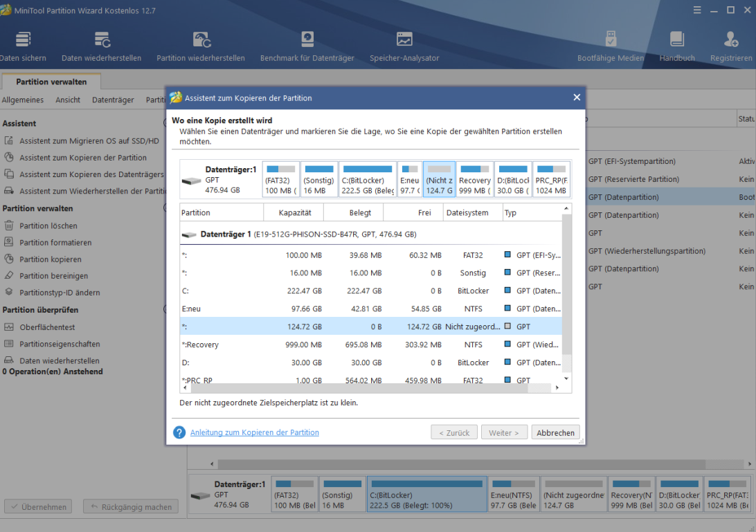
Task: Select Assistent zum Migrieren OS auf SSD/HD
Action: (x=89, y=140)
